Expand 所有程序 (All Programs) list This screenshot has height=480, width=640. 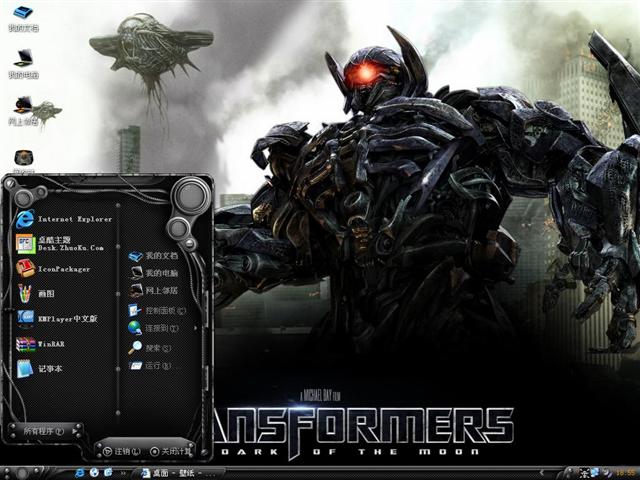(45, 431)
